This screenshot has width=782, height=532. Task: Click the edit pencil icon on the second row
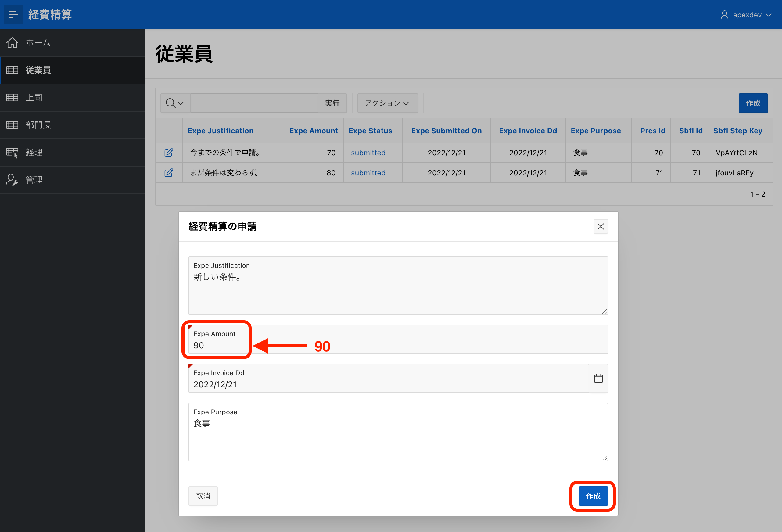tap(169, 173)
